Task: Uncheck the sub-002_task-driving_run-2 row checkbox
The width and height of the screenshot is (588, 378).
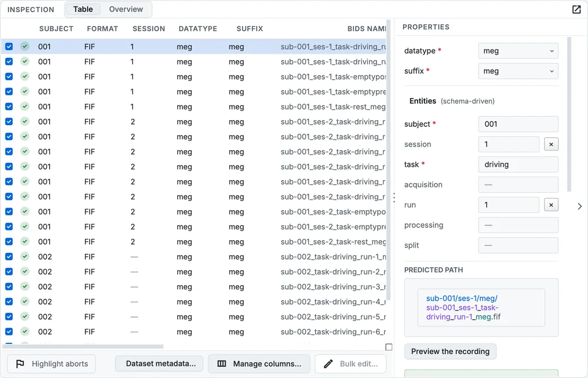Action: [9, 271]
